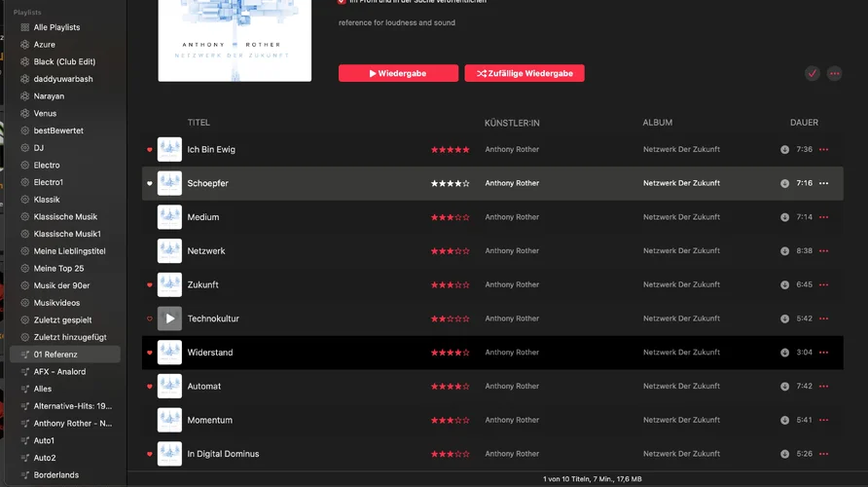The width and height of the screenshot is (868, 487).
Task: Change the star rating of Medium
Action: click(x=450, y=217)
